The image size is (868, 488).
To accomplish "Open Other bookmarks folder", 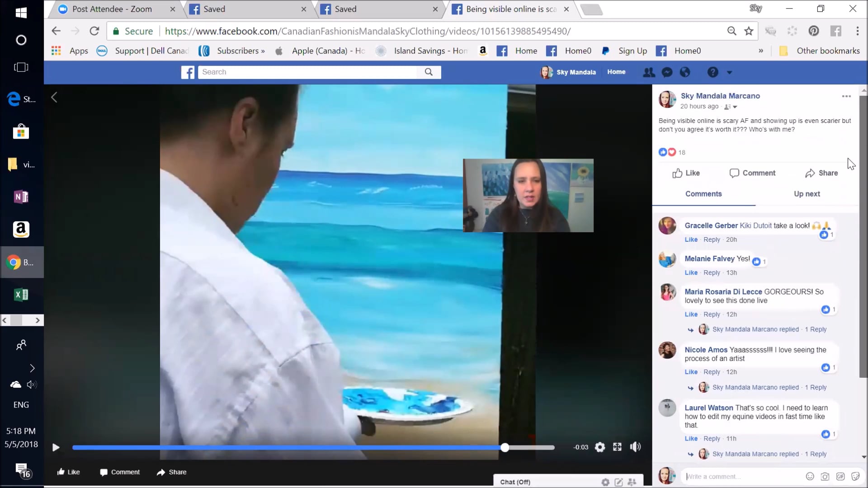I will (819, 51).
